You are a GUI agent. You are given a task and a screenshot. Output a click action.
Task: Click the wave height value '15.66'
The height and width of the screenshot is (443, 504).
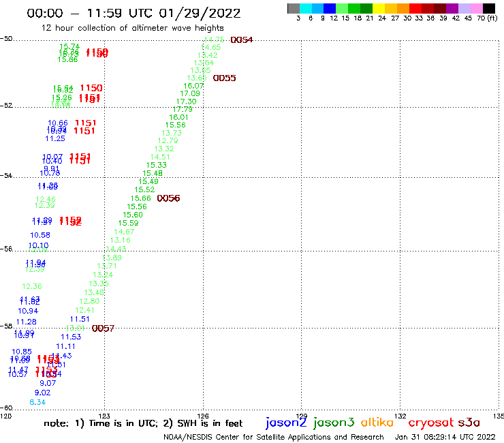pyautogui.click(x=141, y=198)
